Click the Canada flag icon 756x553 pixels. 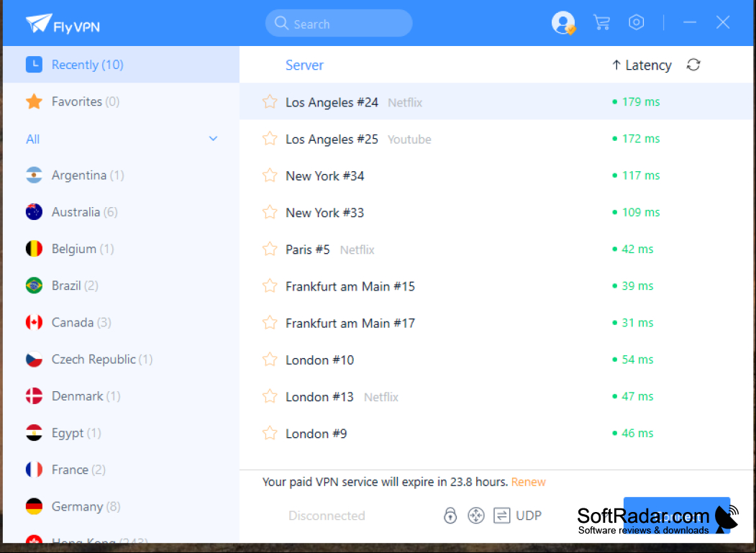[35, 322]
